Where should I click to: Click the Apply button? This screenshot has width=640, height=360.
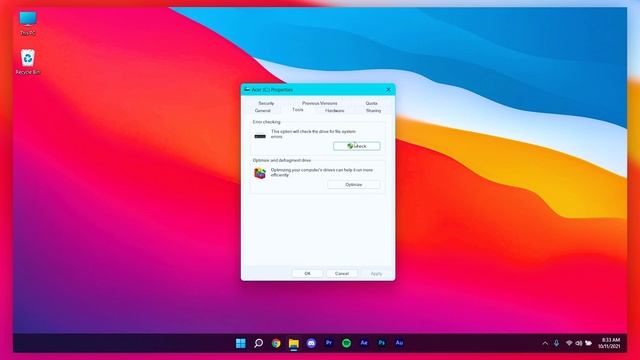coord(376,273)
